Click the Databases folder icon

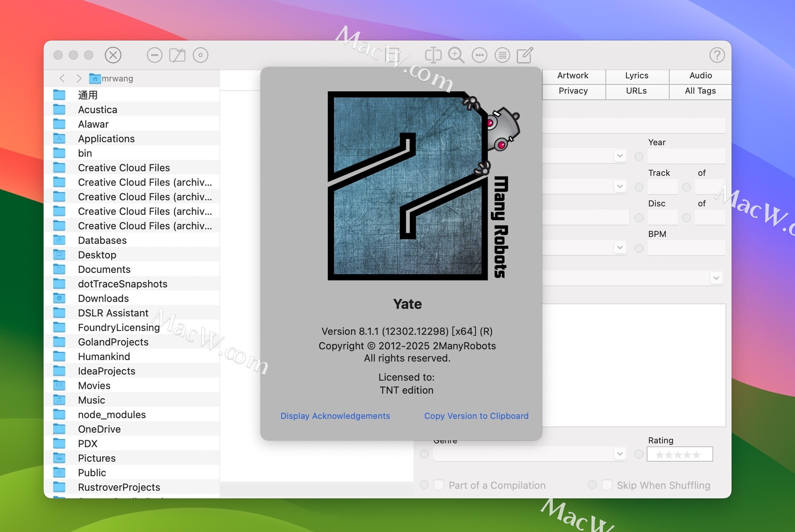pos(59,240)
